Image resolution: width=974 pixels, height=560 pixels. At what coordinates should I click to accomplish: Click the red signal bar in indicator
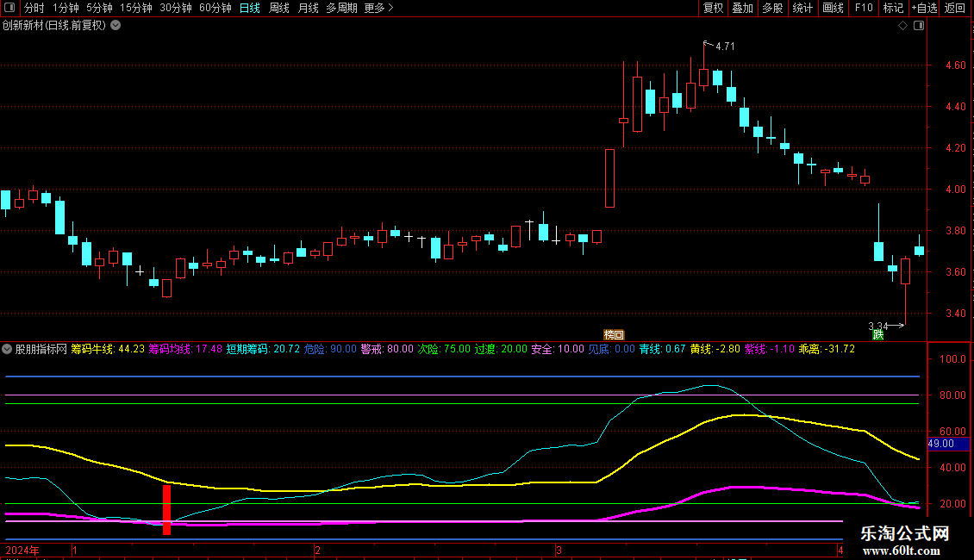click(x=166, y=509)
